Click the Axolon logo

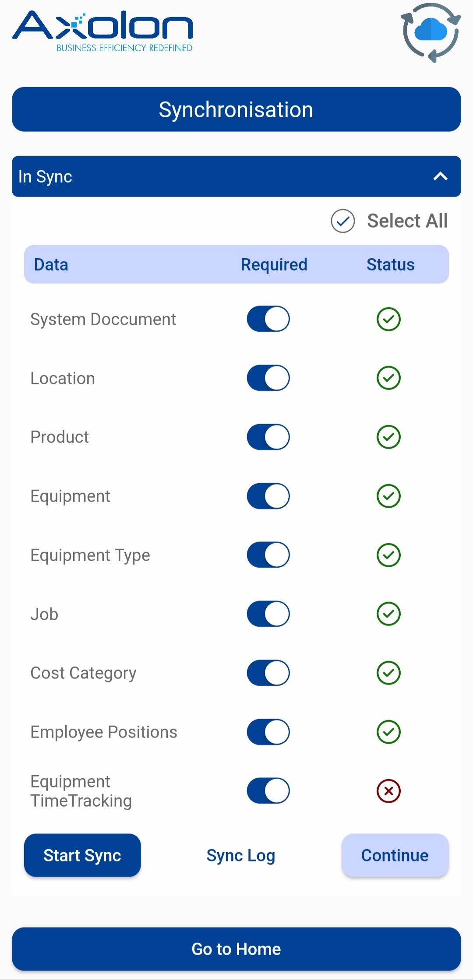click(x=102, y=31)
